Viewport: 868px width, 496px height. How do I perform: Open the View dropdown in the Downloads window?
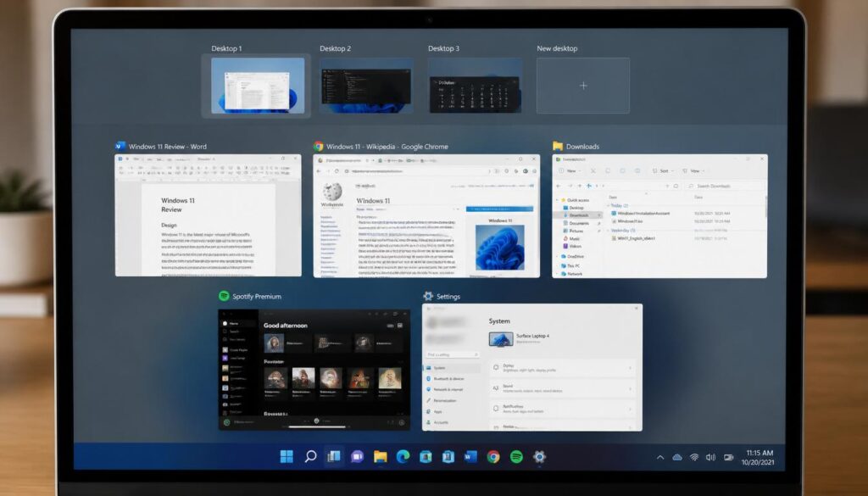click(693, 171)
